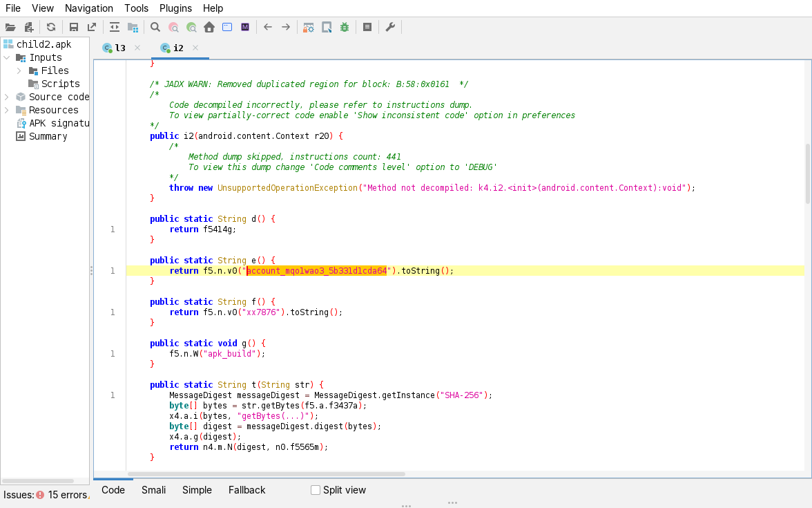Open the Navigation menu
812x508 pixels.
[x=88, y=8]
